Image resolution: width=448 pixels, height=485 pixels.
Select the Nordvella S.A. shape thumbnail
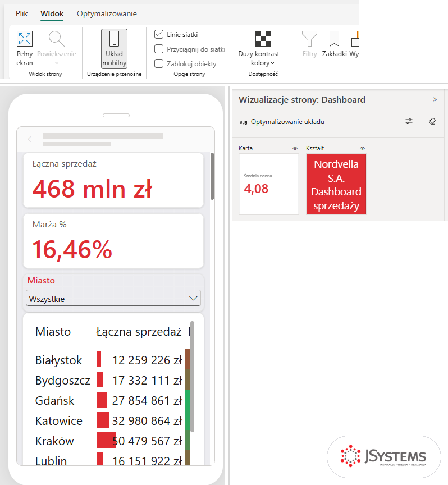click(x=336, y=184)
